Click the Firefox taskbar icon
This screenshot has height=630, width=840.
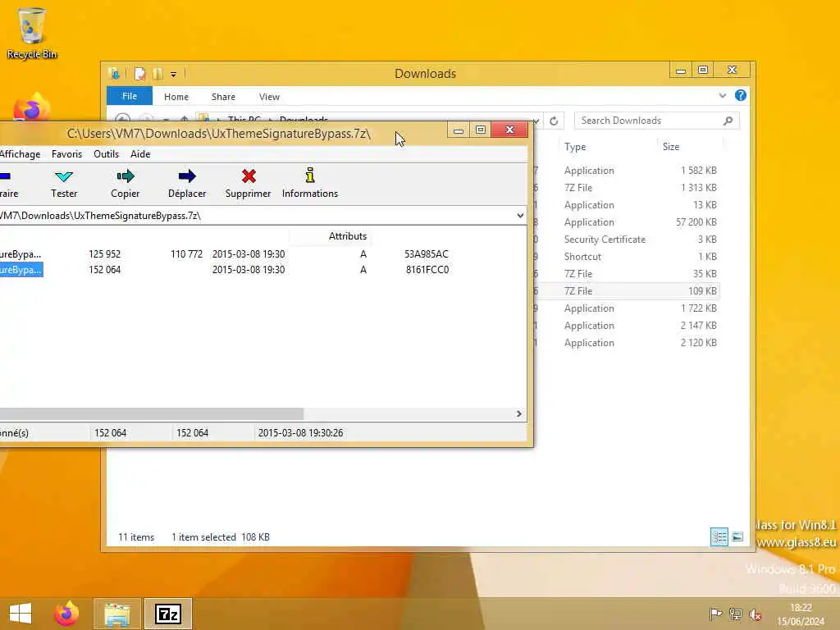(x=66, y=614)
